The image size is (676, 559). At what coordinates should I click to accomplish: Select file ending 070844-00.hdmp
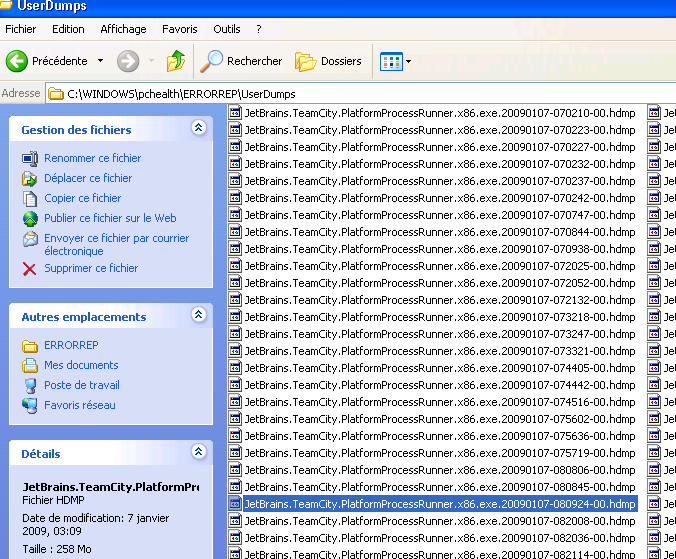point(440,232)
